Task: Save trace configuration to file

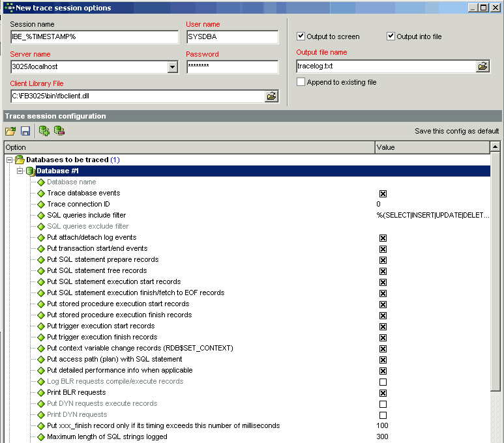Action: pyautogui.click(x=25, y=131)
